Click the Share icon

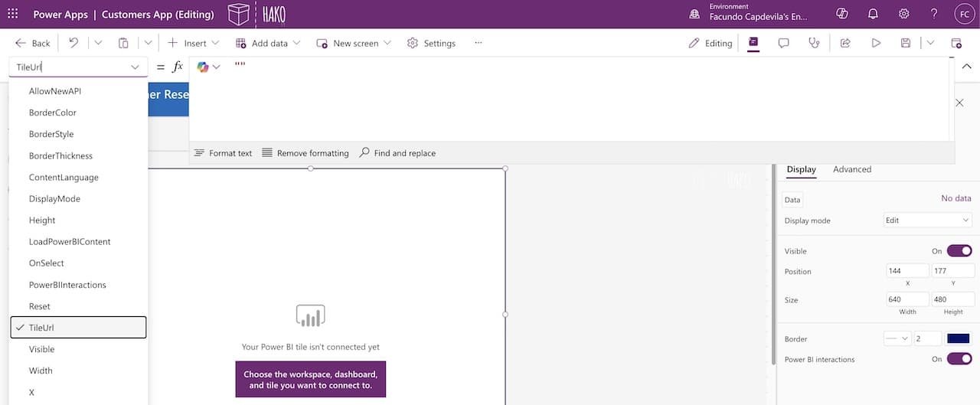845,43
